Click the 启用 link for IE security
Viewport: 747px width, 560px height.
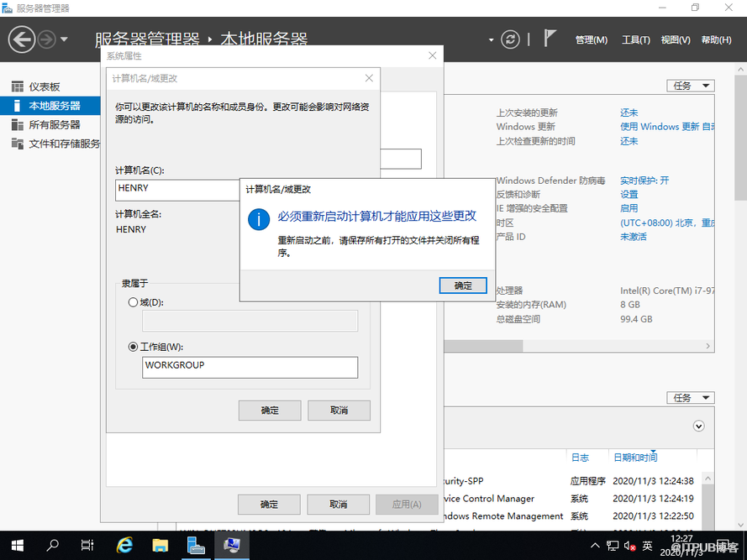pos(629,208)
